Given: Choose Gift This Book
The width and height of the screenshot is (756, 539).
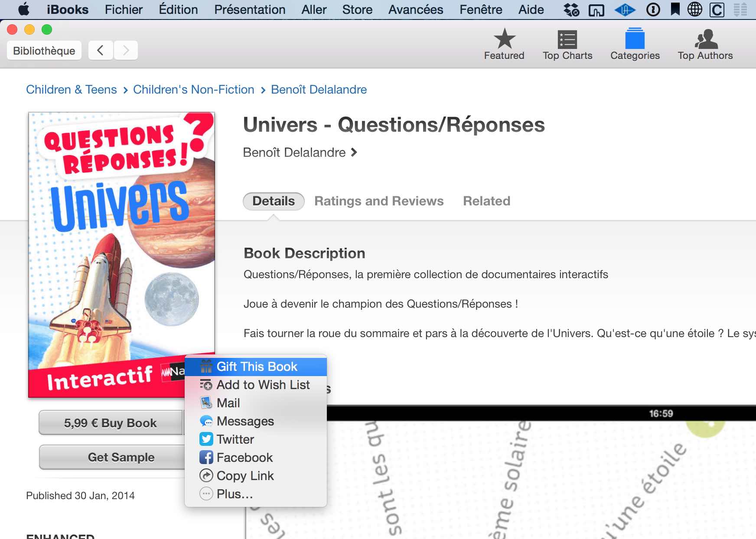Looking at the screenshot, I should (256, 367).
